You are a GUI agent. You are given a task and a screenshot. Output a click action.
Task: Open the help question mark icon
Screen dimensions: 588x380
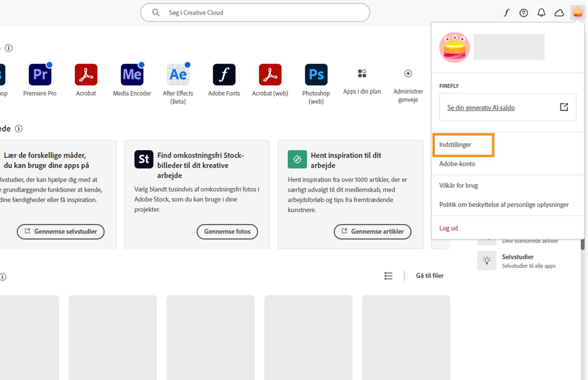523,13
